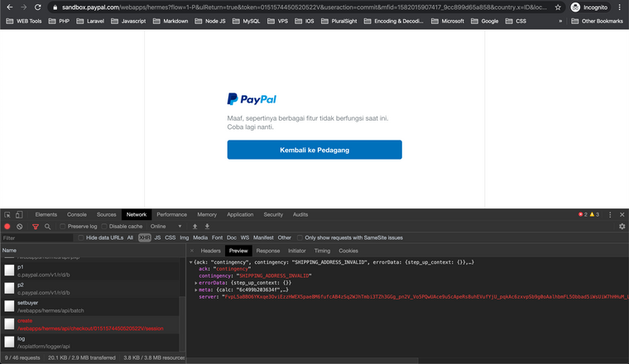Enable Preserve log checkbox
Viewport: 629px width, 364px height.
(x=63, y=227)
